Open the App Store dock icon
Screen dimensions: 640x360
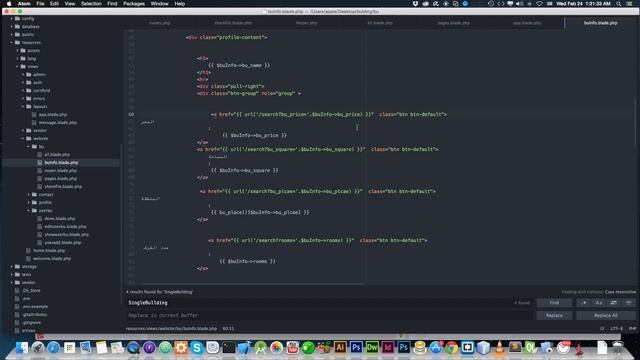[436, 347]
